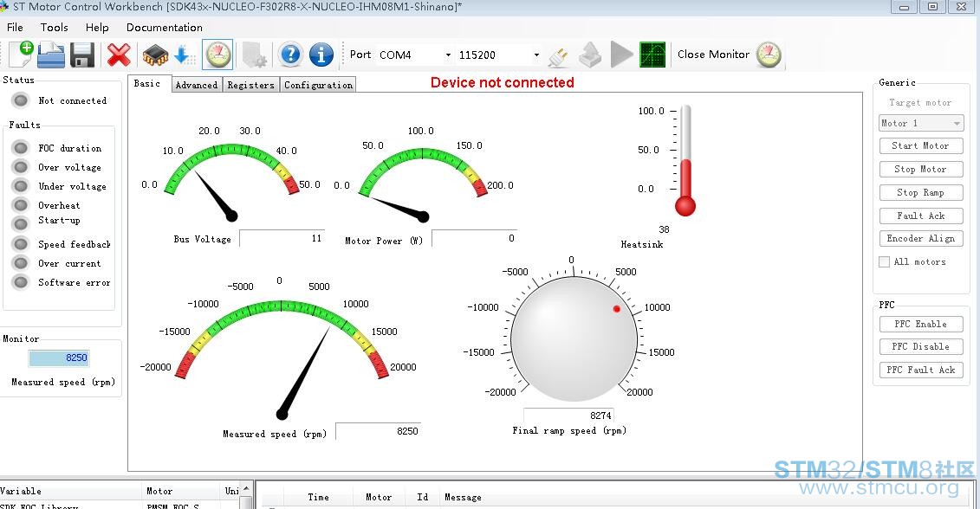Image resolution: width=980 pixels, height=509 pixels.
Task: Click the PFC Disable button
Action: click(920, 346)
